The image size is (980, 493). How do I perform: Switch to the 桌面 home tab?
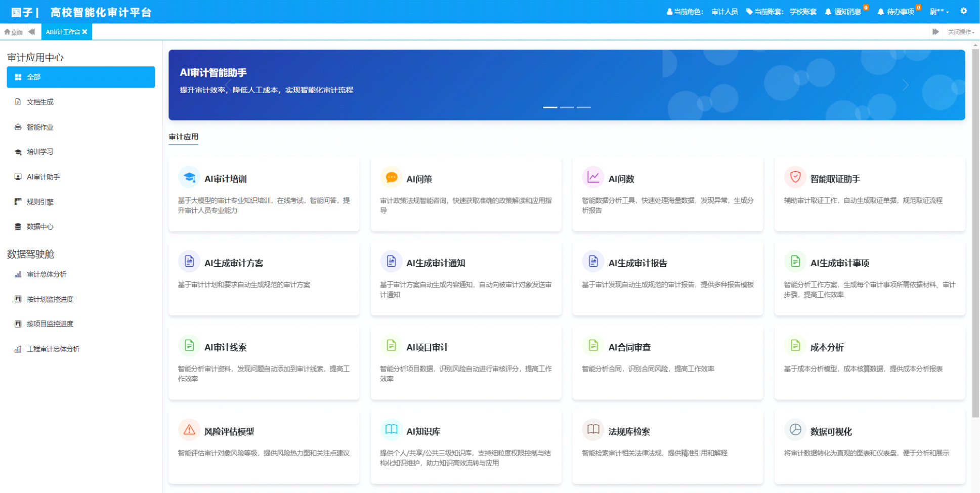(x=14, y=32)
